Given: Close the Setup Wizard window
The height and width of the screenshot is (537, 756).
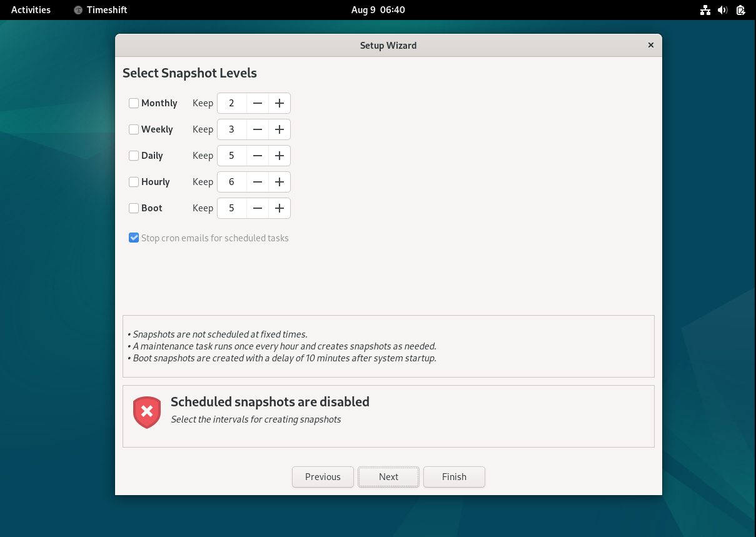Looking at the screenshot, I should (x=650, y=45).
